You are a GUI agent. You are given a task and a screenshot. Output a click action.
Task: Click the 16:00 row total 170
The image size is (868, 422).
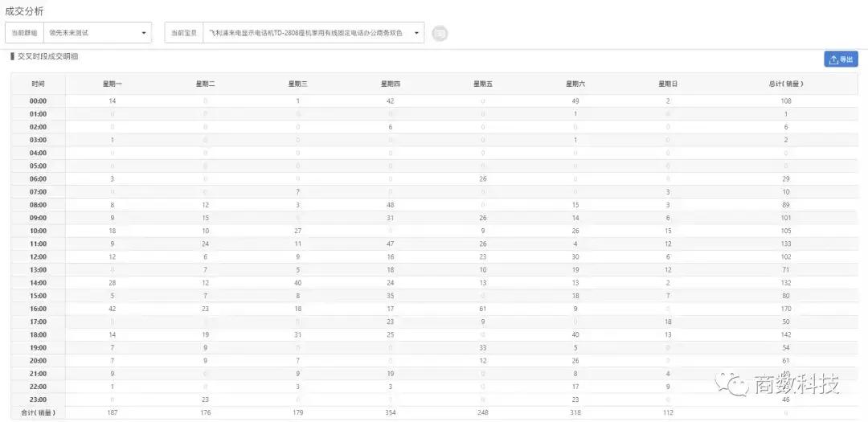pyautogui.click(x=786, y=309)
